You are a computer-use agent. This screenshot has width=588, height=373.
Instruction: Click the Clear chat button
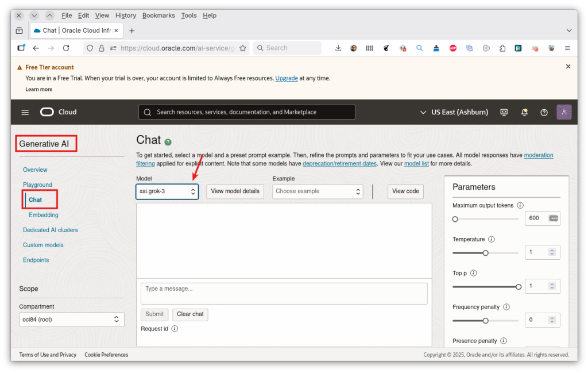coord(190,314)
